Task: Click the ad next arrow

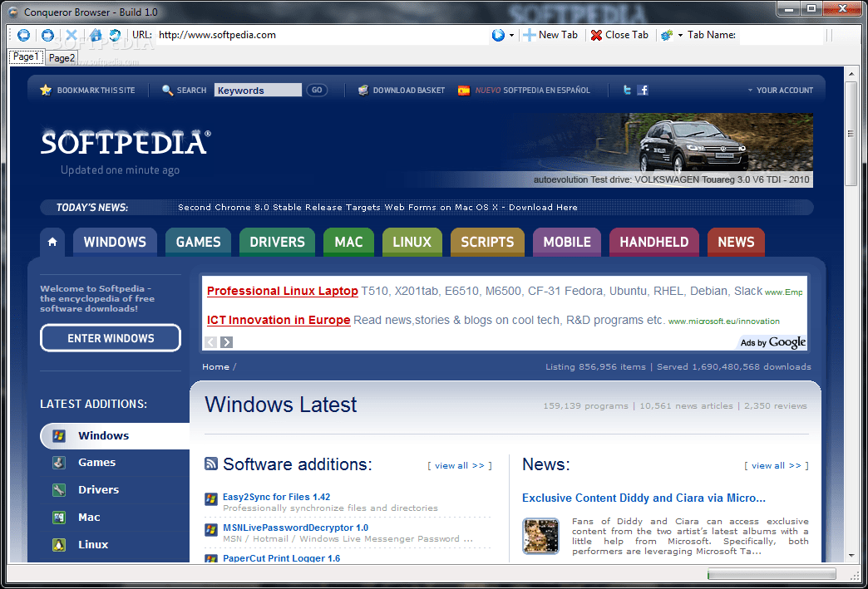Action: pyautogui.click(x=226, y=342)
